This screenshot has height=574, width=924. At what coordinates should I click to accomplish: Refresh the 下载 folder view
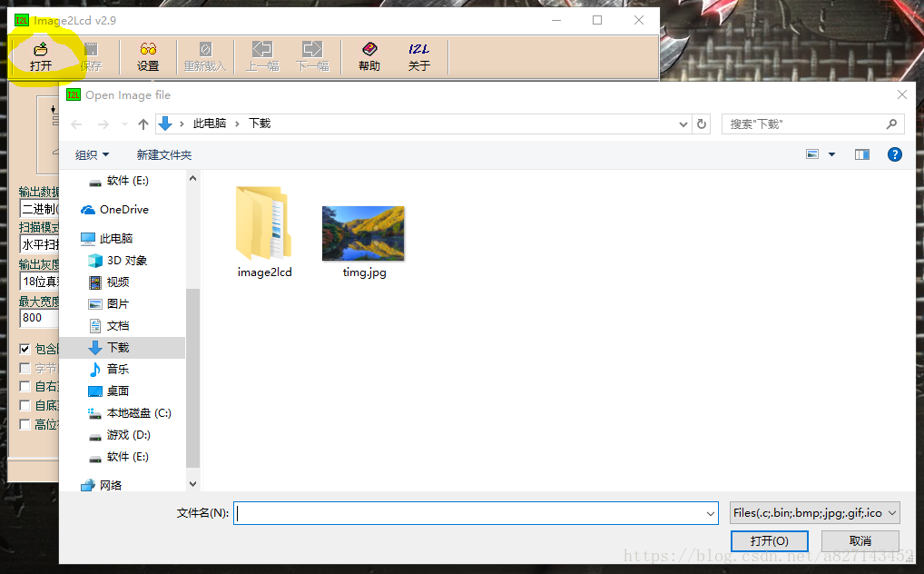click(x=702, y=124)
